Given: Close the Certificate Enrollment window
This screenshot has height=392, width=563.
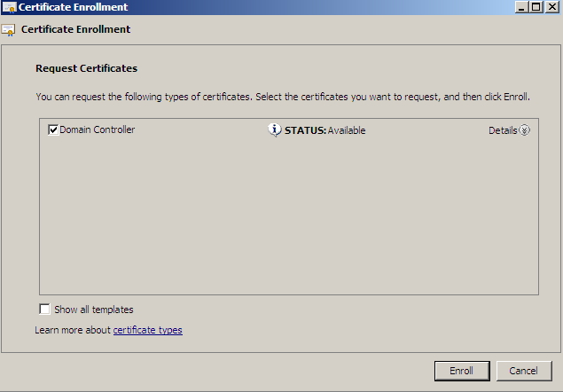Looking at the screenshot, I should [x=551, y=7].
